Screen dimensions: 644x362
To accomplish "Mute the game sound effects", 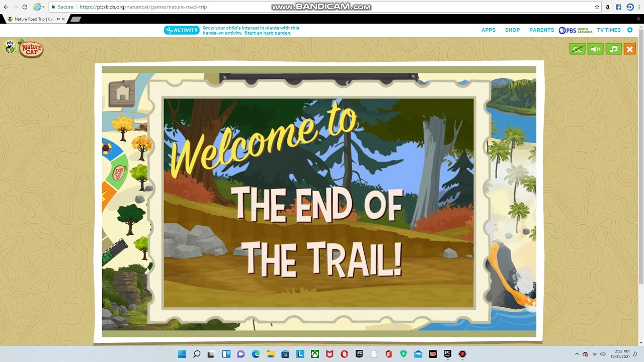I will point(595,49).
